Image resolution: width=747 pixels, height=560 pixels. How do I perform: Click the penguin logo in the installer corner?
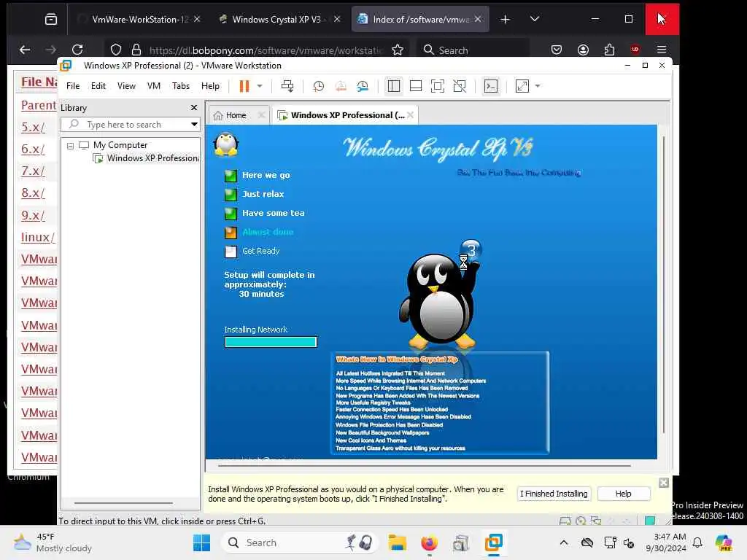(226, 144)
